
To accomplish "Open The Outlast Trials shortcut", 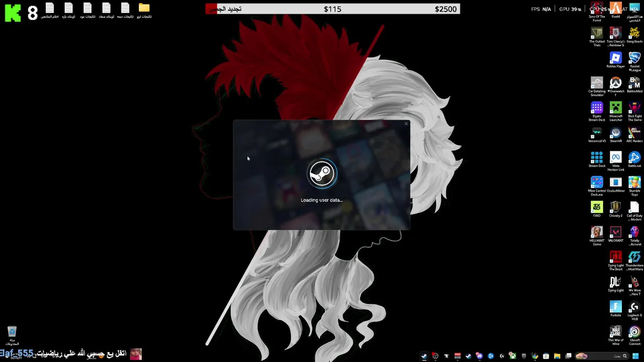I will [x=597, y=37].
